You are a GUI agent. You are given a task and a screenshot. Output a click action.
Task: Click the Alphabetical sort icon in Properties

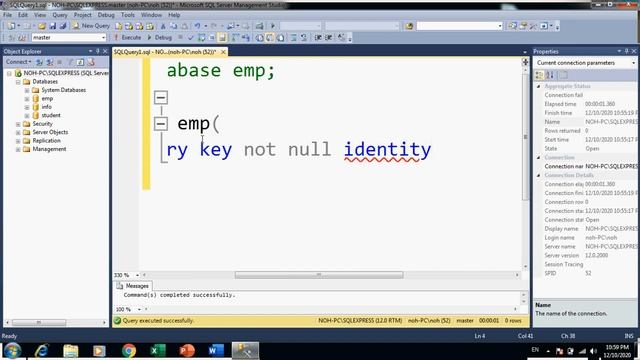click(550, 75)
